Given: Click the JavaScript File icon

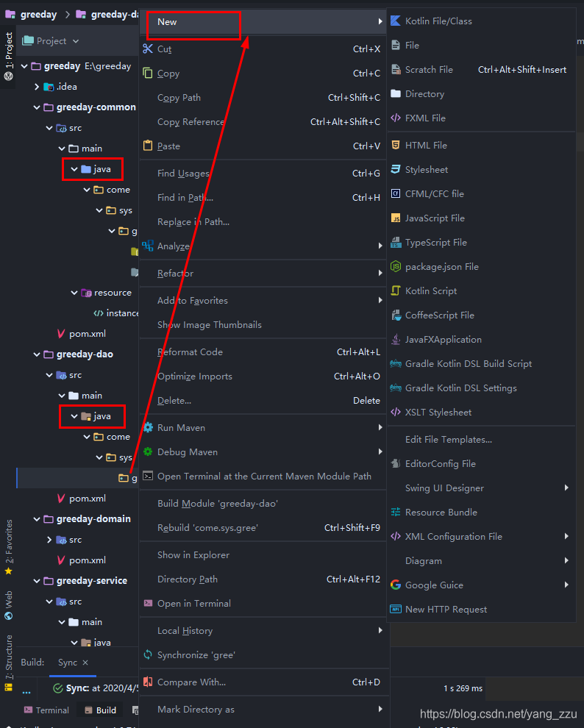Looking at the screenshot, I should click(396, 218).
